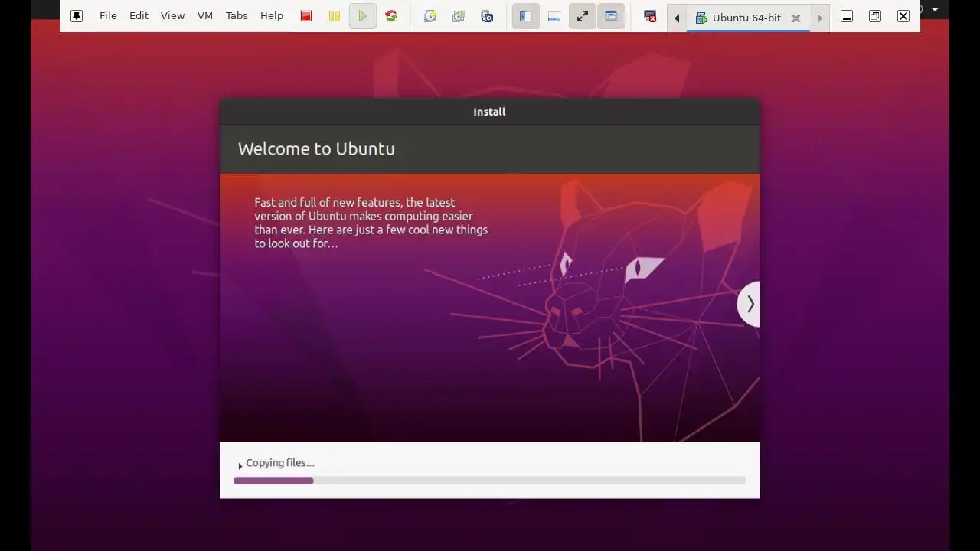Expand the Copying files details triangle
The height and width of the screenshot is (551, 980).
(240, 465)
